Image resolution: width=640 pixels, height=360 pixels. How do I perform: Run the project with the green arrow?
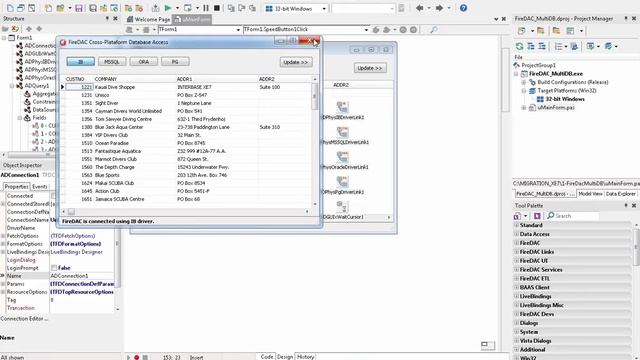168,8
